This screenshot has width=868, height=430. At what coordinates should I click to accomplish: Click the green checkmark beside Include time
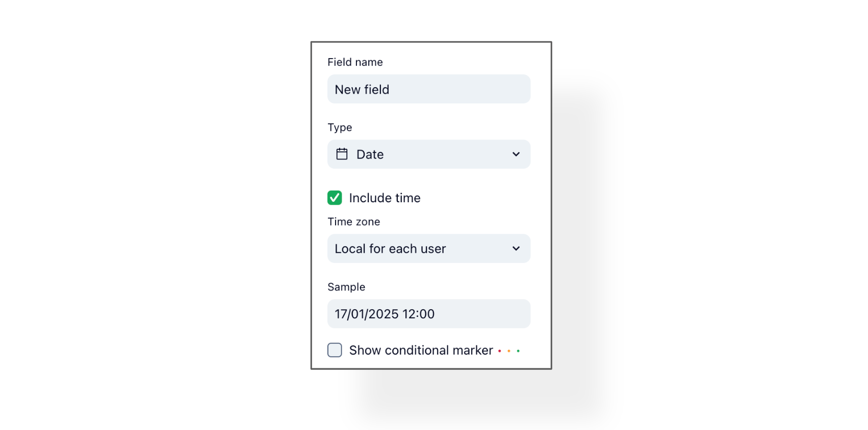coord(335,198)
